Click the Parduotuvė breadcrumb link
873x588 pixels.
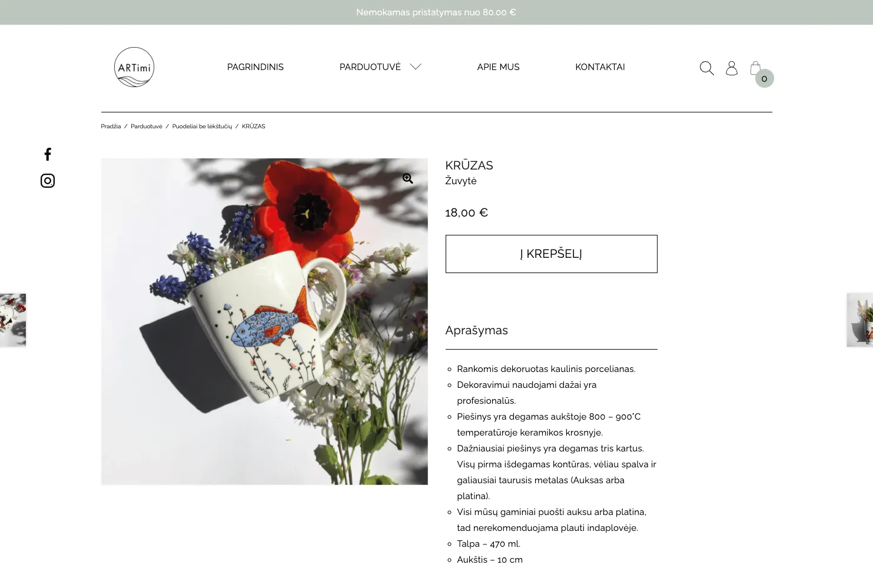(147, 127)
